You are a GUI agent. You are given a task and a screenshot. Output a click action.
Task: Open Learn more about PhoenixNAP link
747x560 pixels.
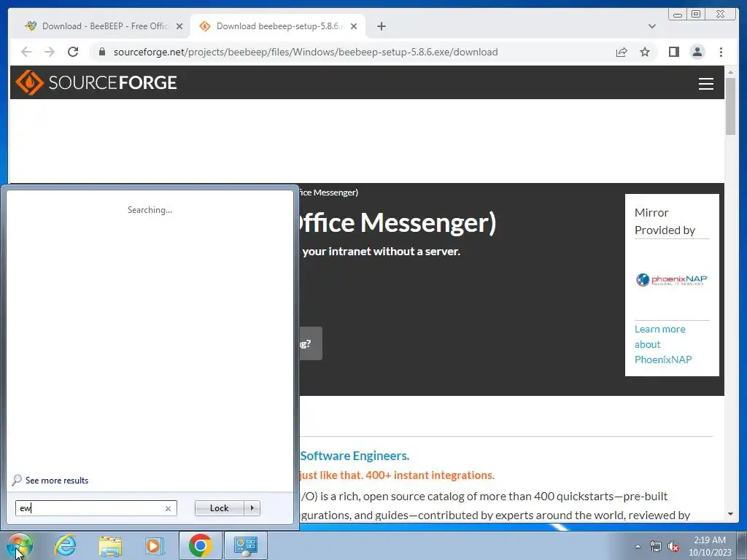(662, 344)
